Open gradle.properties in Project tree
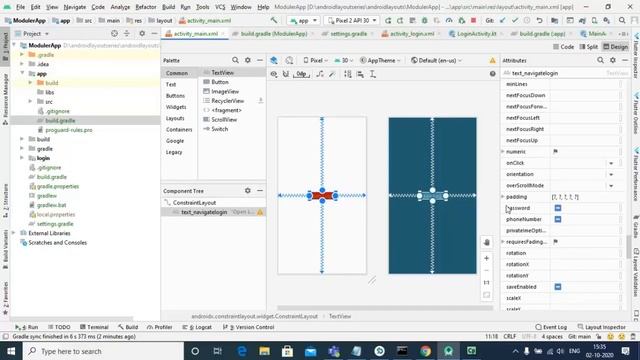 [58, 186]
